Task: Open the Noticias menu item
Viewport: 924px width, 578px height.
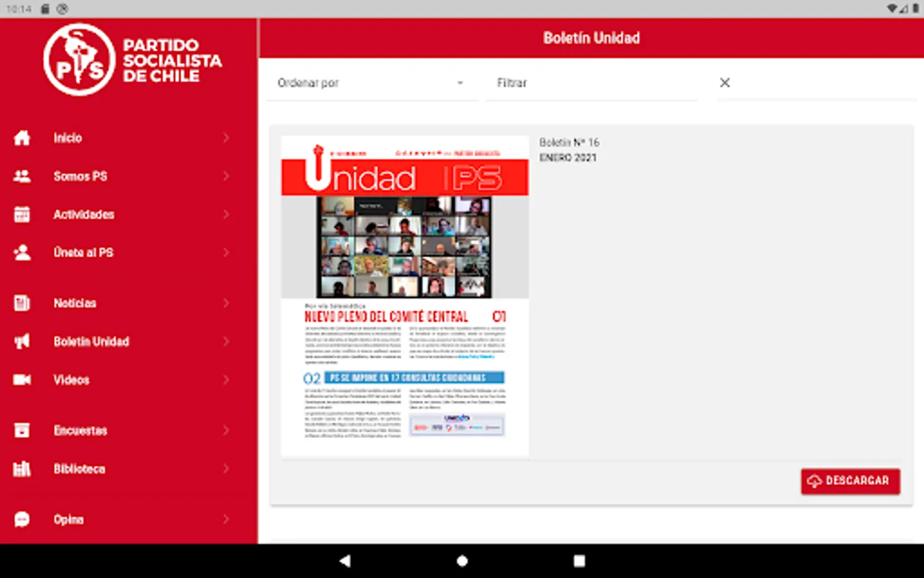Action: [x=128, y=303]
